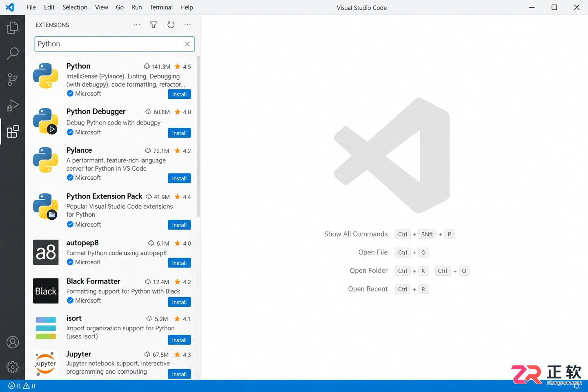Viewport: 588px width, 392px height.
Task: Open the Run menu
Action: (137, 7)
